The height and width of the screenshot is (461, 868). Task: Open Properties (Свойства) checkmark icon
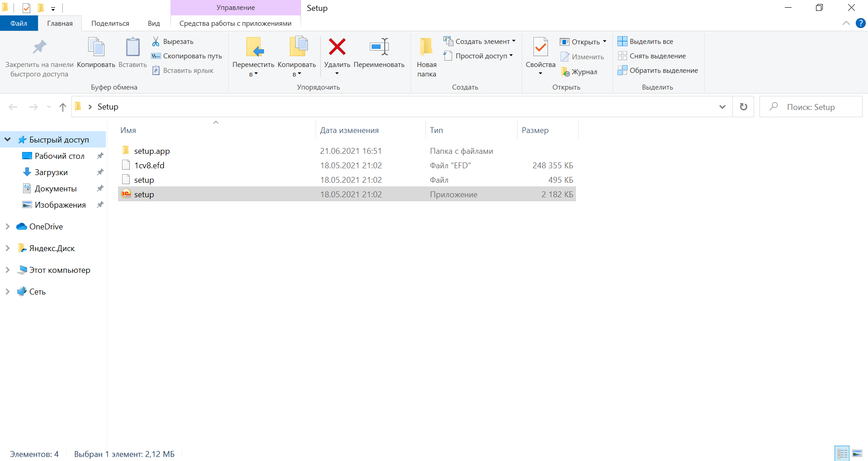tap(540, 47)
